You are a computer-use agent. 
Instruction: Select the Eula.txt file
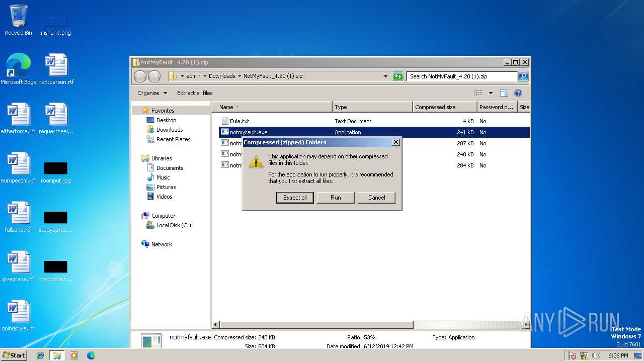point(239,121)
